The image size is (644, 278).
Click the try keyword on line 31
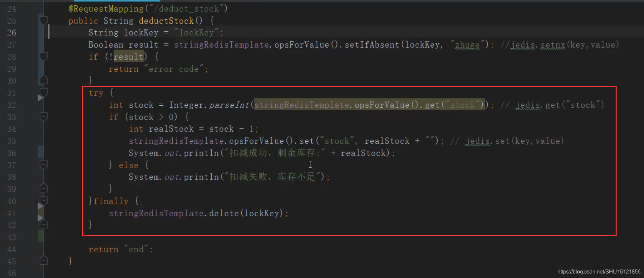point(96,93)
